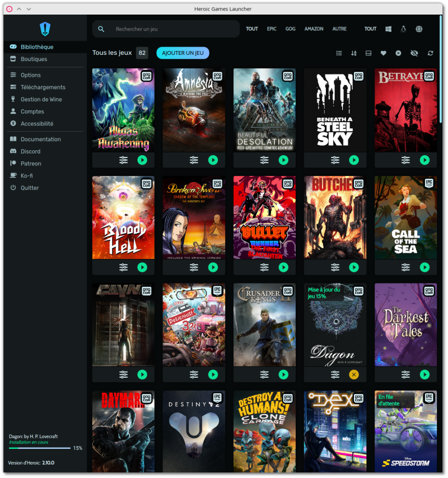Open settings for Alwa's Awakening

[x=123, y=160]
